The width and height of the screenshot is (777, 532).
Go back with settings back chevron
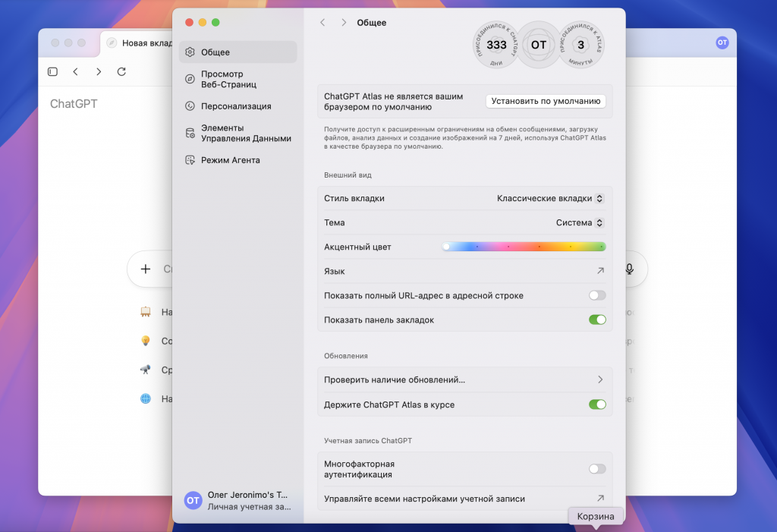pos(322,22)
